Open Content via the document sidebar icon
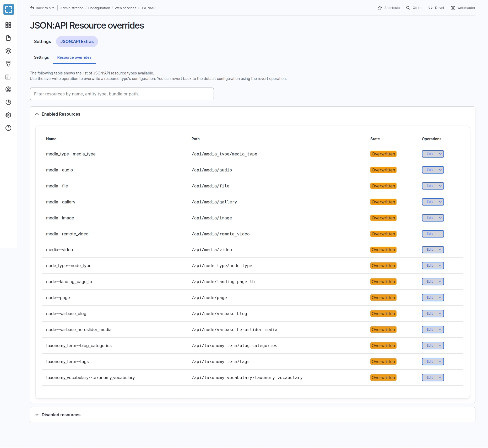 point(8,38)
